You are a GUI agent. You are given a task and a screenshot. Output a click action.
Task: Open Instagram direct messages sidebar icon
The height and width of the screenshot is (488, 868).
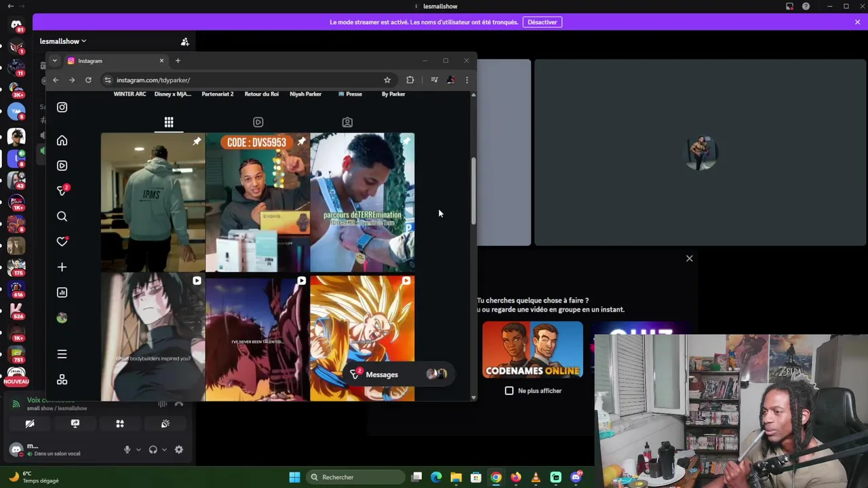click(62, 191)
